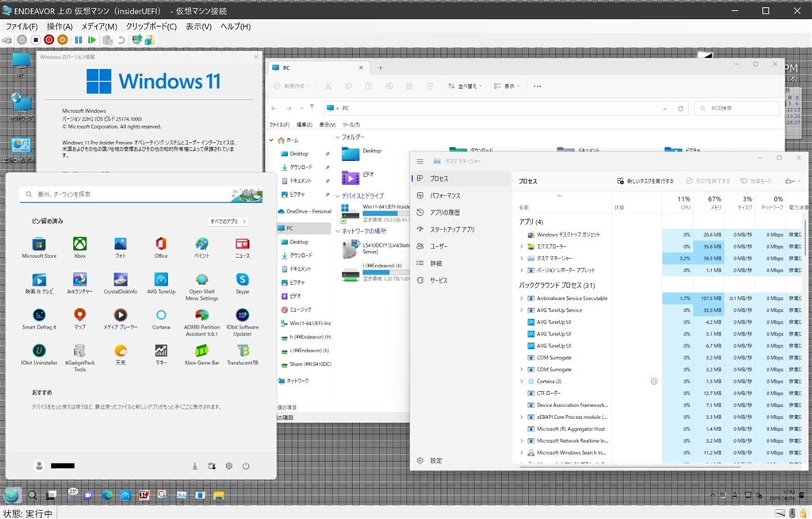Launch the TranslucentTB pinned app
Image resolution: width=812 pixels, height=519 pixels.
pyautogui.click(x=243, y=351)
